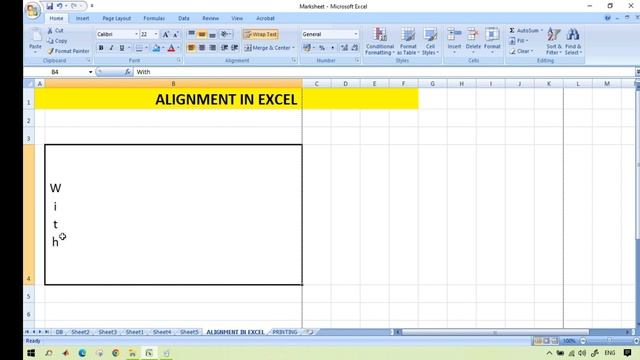Open Find & Select binoculars
Screen dimensions: 640x360
click(573, 42)
